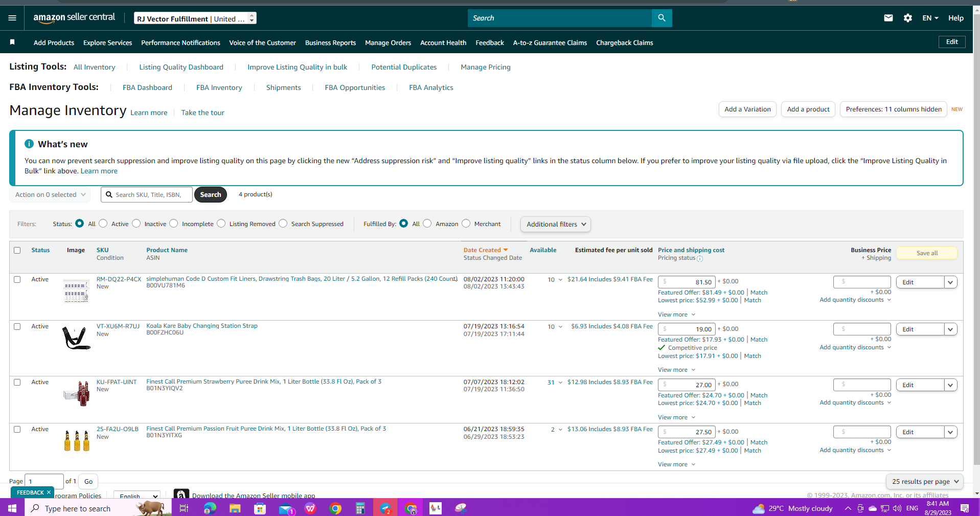
Task: Open the Windows Start menu
Action: 12,508
